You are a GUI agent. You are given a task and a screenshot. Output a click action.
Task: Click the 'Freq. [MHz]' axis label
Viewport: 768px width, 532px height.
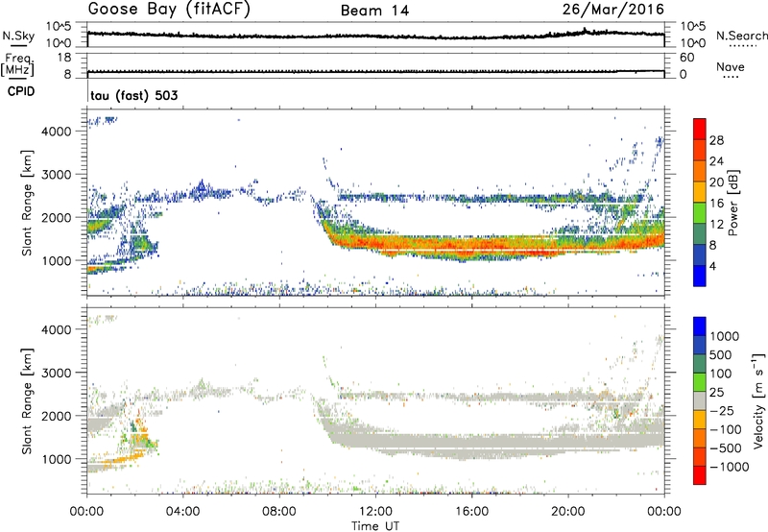point(18,64)
